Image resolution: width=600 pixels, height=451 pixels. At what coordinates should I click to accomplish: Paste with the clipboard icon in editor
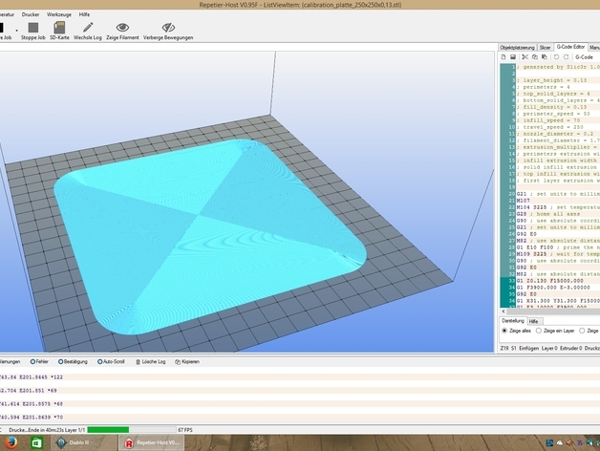coord(544,57)
